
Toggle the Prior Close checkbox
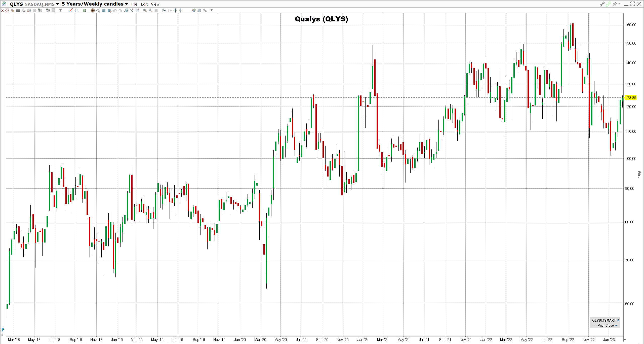click(x=616, y=325)
